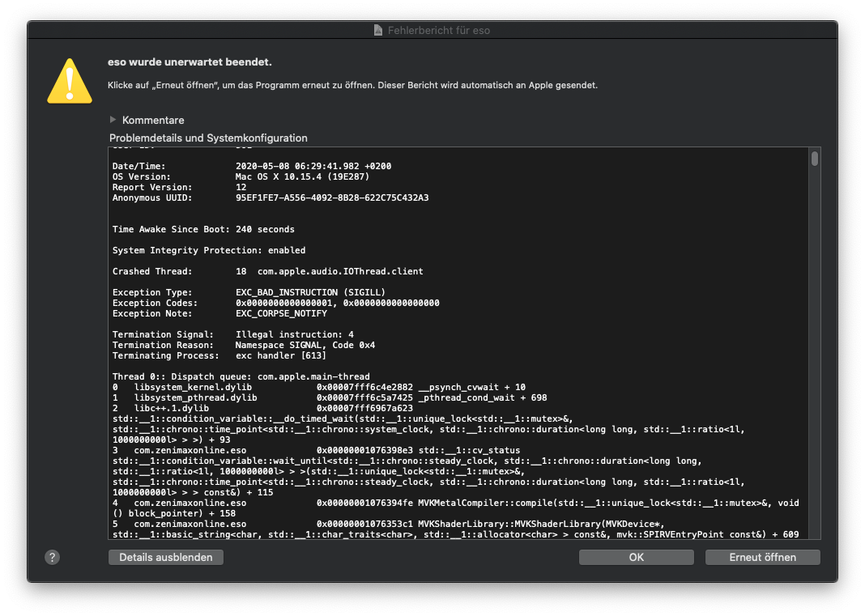Screen dimensions: 865x616
Task: Click libsystem_pthread.dylib in stack frame 1
Action: (196, 397)
